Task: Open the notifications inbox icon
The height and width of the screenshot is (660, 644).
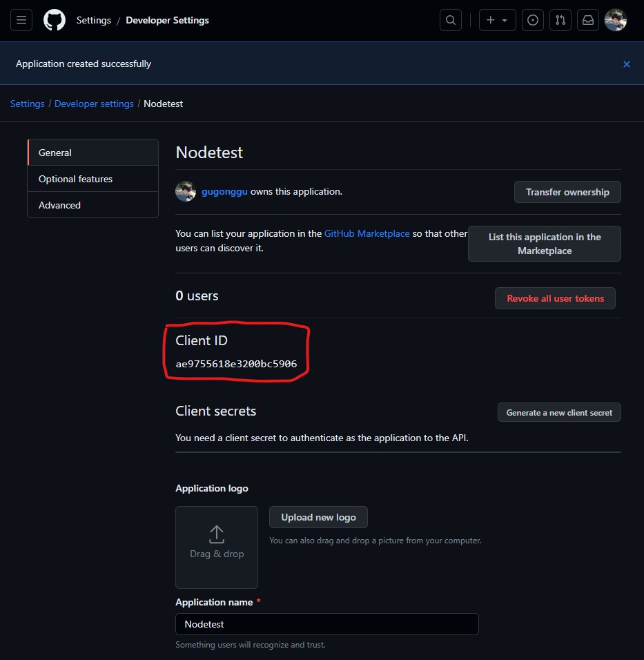Action: (x=587, y=20)
